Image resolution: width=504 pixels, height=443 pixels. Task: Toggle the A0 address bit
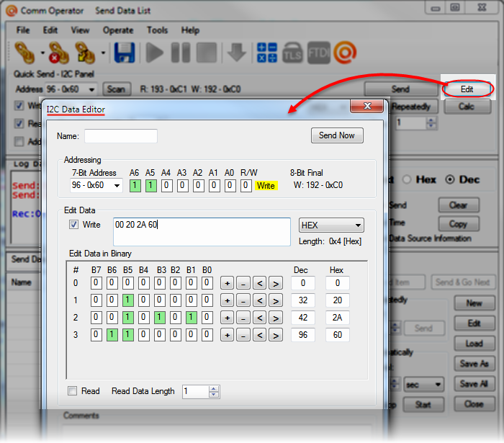click(230, 186)
